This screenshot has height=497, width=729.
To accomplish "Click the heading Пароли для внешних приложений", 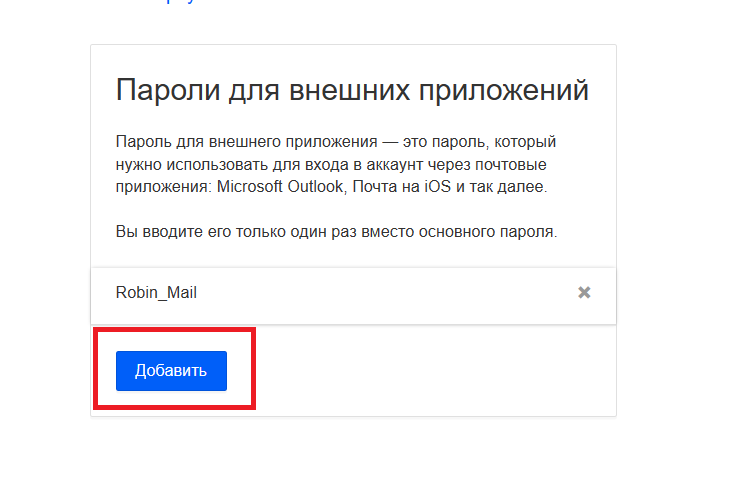I will [x=352, y=90].
